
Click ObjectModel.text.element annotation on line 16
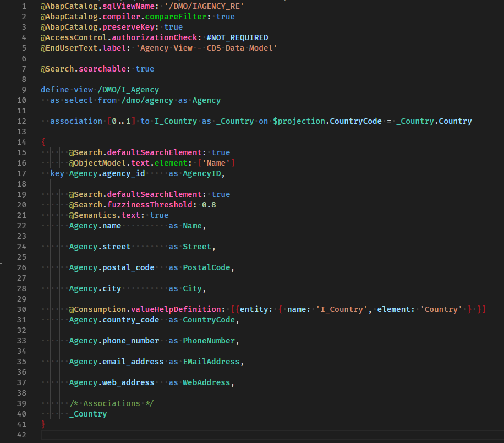coord(128,163)
